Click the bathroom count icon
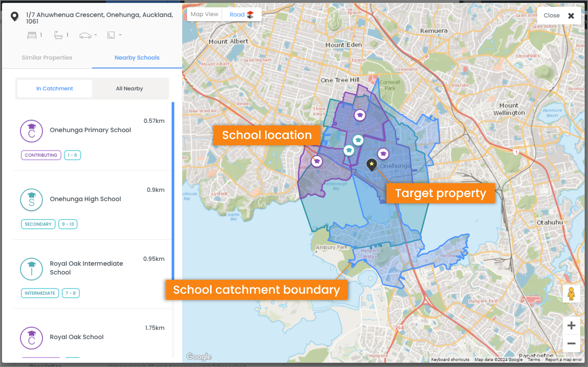The image size is (588, 367). (x=58, y=35)
